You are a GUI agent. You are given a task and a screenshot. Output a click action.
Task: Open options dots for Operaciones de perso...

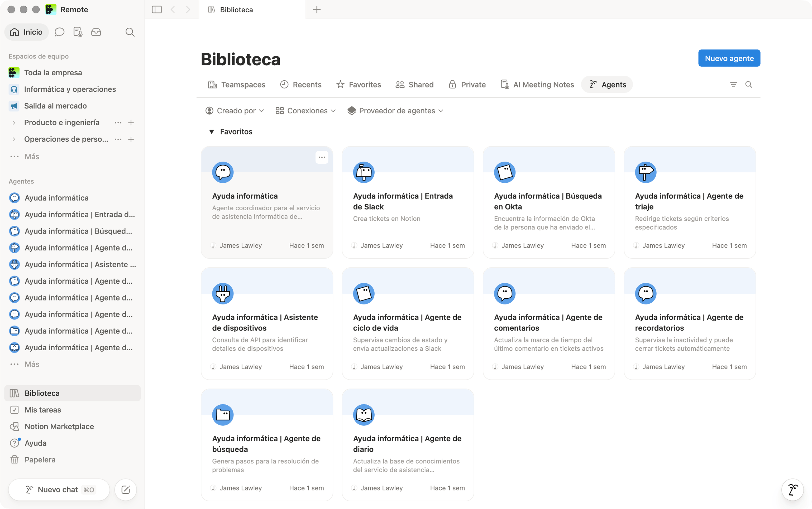pos(118,139)
